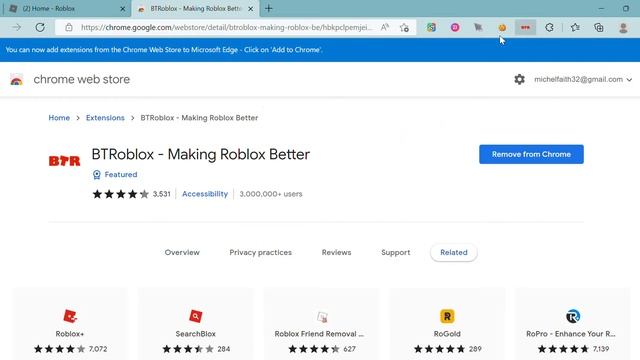This screenshot has height=360, width=640.
Task: Click the RoGold card title
Action: tap(447, 334)
